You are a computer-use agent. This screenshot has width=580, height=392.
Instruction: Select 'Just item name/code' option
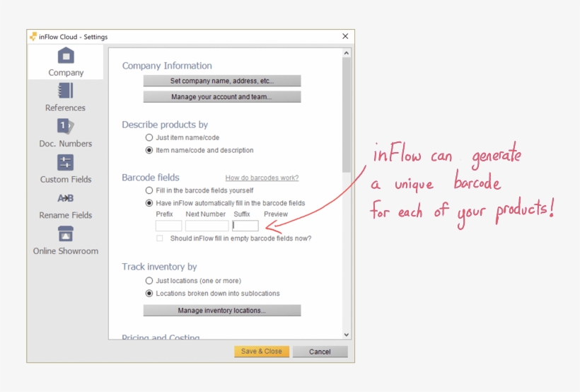[149, 137]
